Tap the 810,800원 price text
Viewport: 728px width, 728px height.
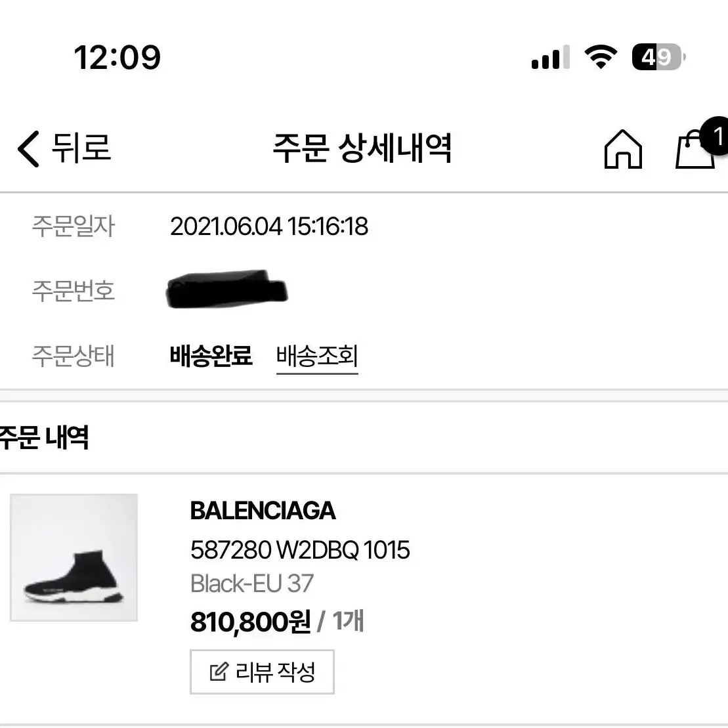(250, 622)
